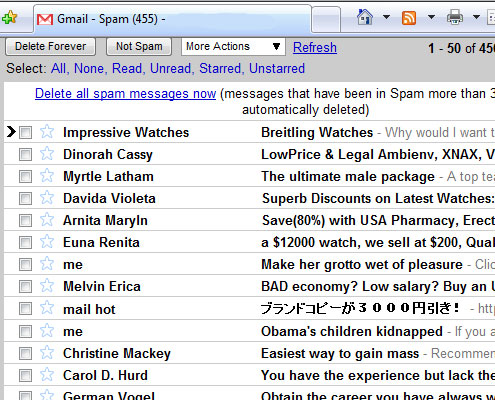Star the 'Obama's children kidnapped' message

pos(47,330)
